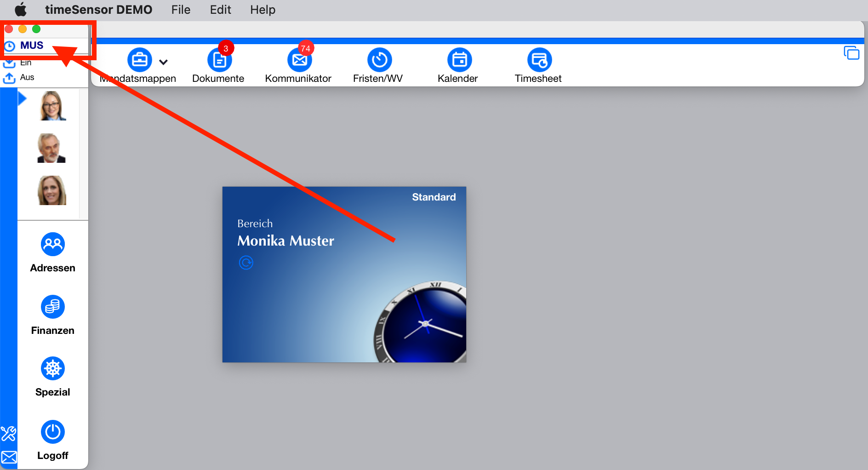
Task: Expand the blue triangle beside user photos
Action: (x=22, y=98)
